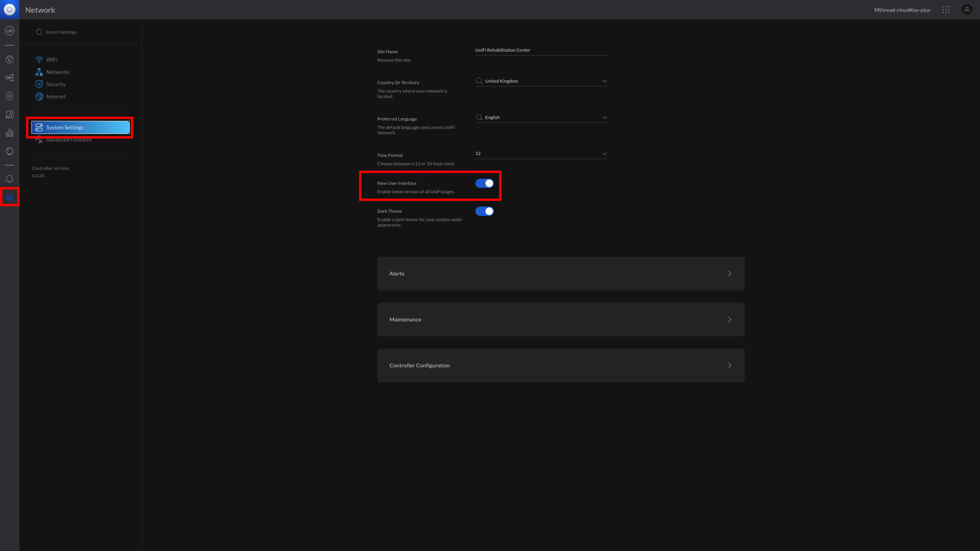Switch to the System Settings tab
This screenshot has height=551, width=980.
[x=80, y=127]
